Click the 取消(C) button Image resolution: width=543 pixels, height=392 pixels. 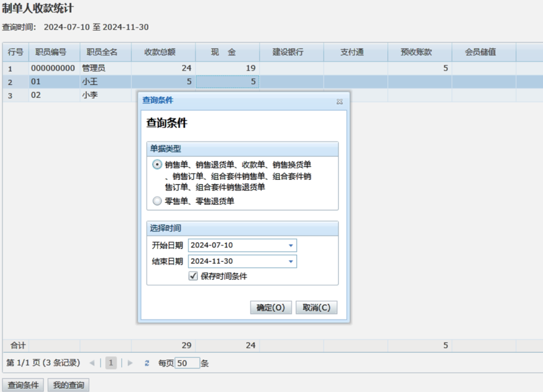tap(316, 308)
